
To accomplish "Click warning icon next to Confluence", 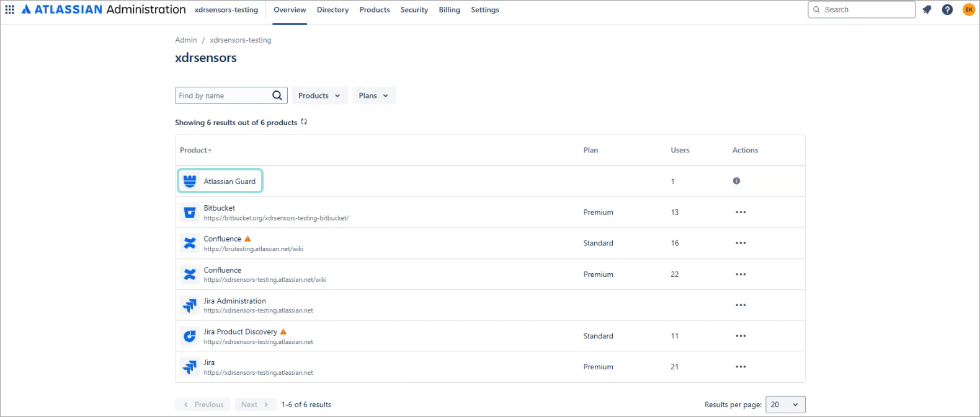I will [247, 239].
